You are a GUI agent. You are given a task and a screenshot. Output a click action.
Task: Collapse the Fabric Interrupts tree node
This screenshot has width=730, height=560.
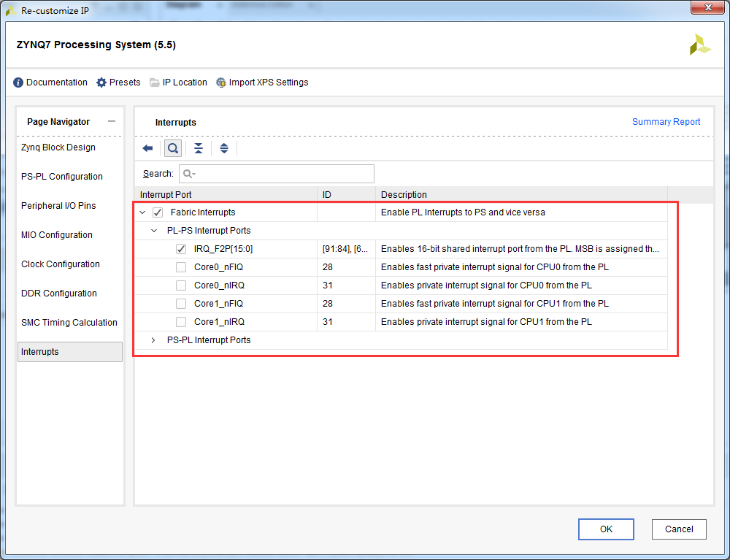(x=142, y=212)
